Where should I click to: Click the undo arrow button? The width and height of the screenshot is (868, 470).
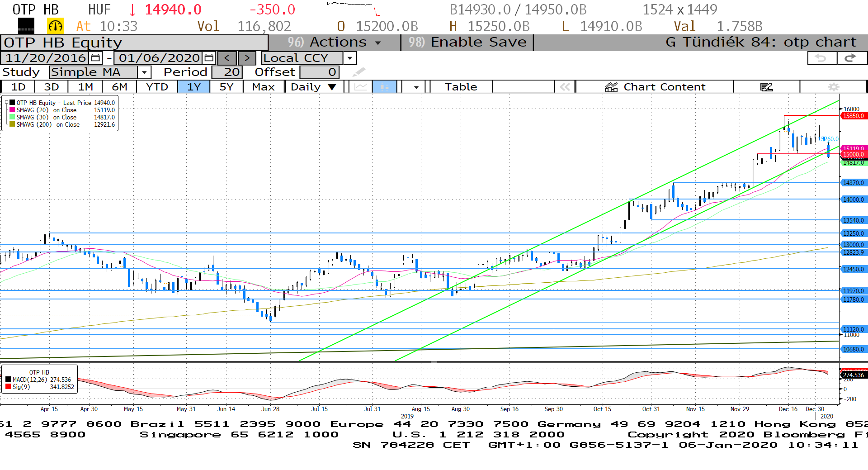click(821, 58)
